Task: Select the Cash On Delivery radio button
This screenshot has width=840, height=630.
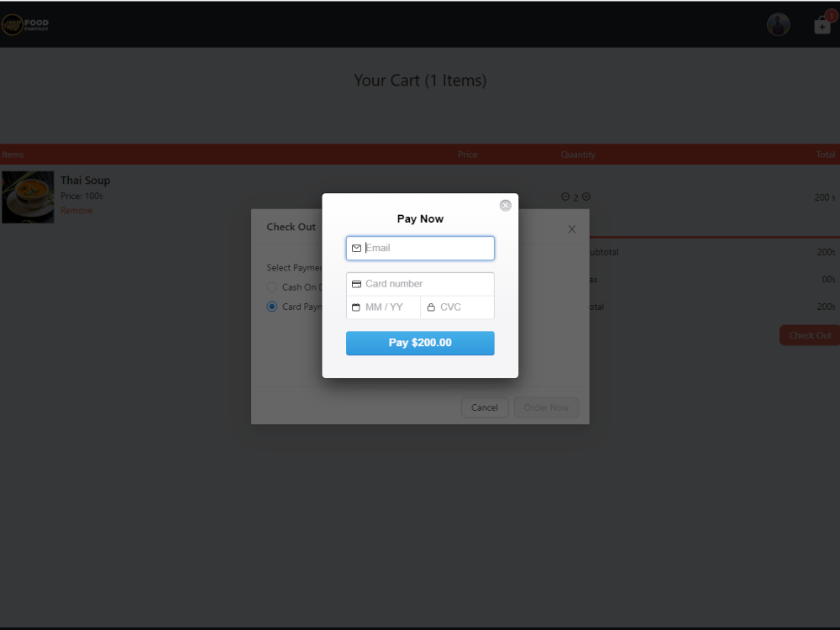Action: click(x=272, y=287)
